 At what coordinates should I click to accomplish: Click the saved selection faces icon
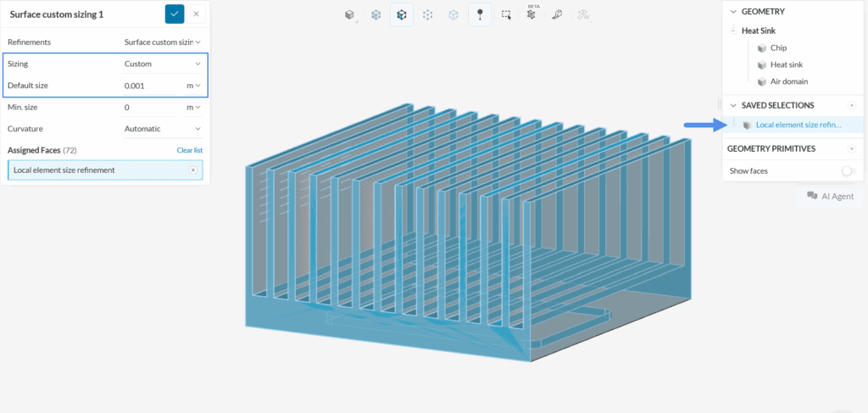[x=748, y=126]
